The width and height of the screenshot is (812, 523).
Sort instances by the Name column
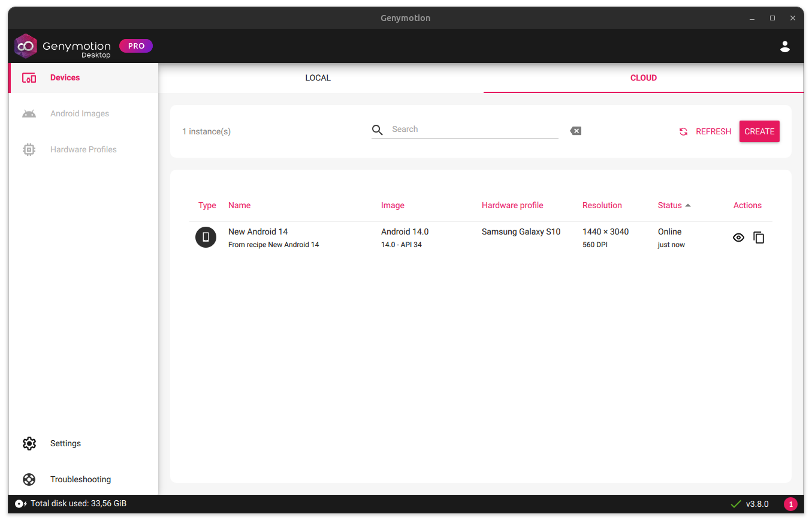239,205
